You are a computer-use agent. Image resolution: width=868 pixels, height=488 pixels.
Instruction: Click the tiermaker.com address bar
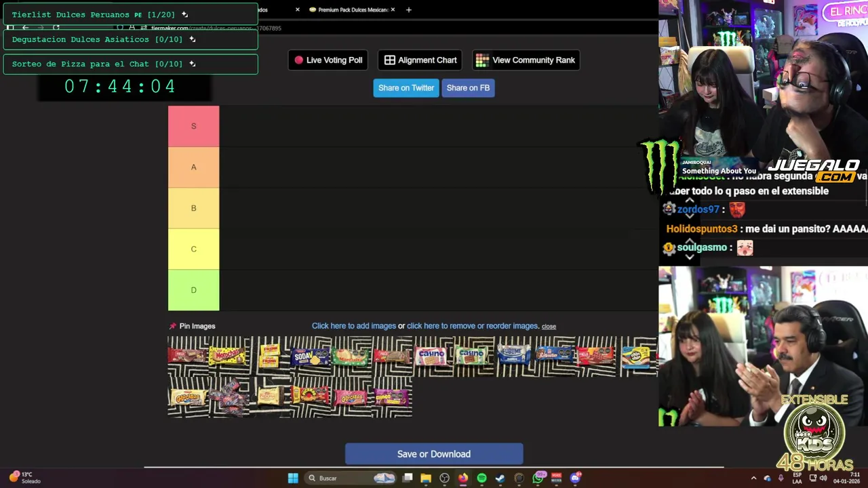[216, 28]
